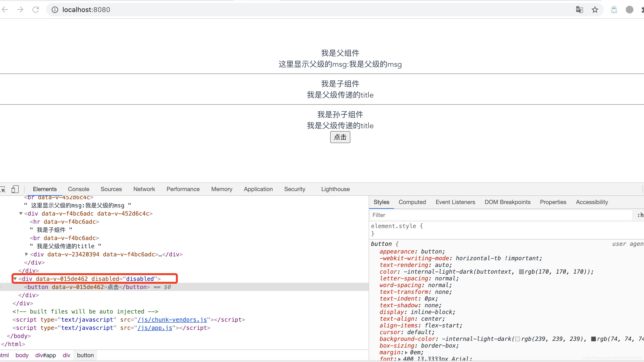Expand the margin property disclosure arrow
Viewport: 644px width, 362px height.
click(407, 352)
